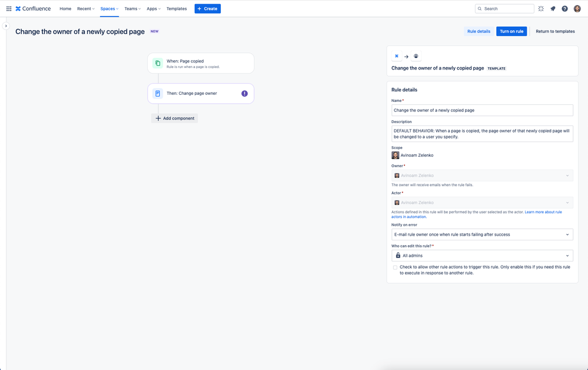Open the Spaces menu

coord(109,9)
